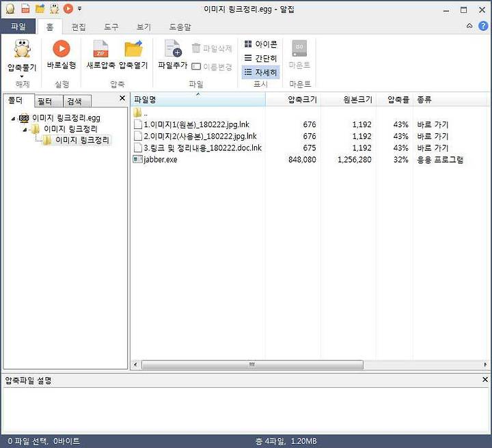Click the folder icon beside the first 이미지 링크정리 node
Image resolution: width=492 pixels, height=448 pixels.
35,129
